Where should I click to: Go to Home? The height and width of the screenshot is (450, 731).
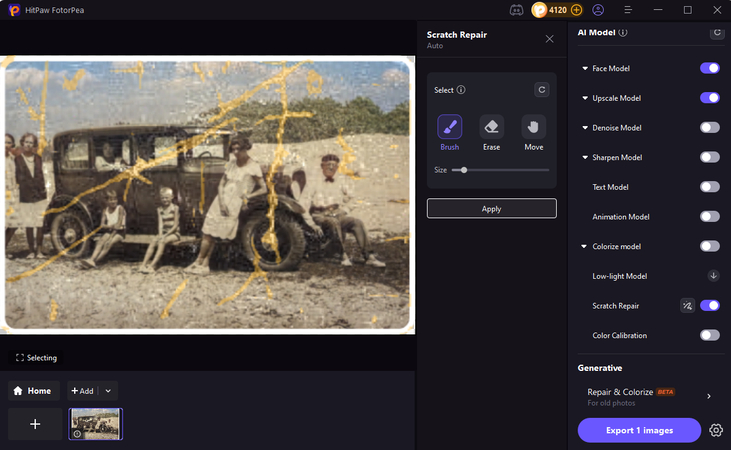34,391
